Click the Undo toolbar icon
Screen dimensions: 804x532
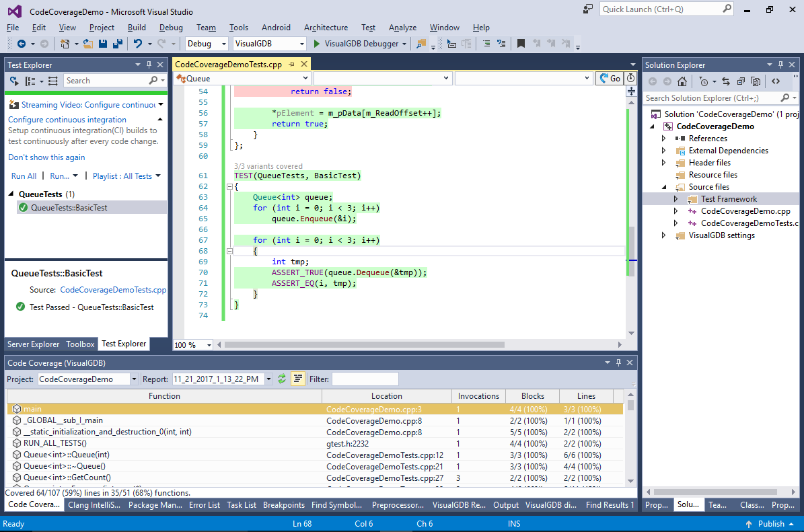[x=137, y=44]
